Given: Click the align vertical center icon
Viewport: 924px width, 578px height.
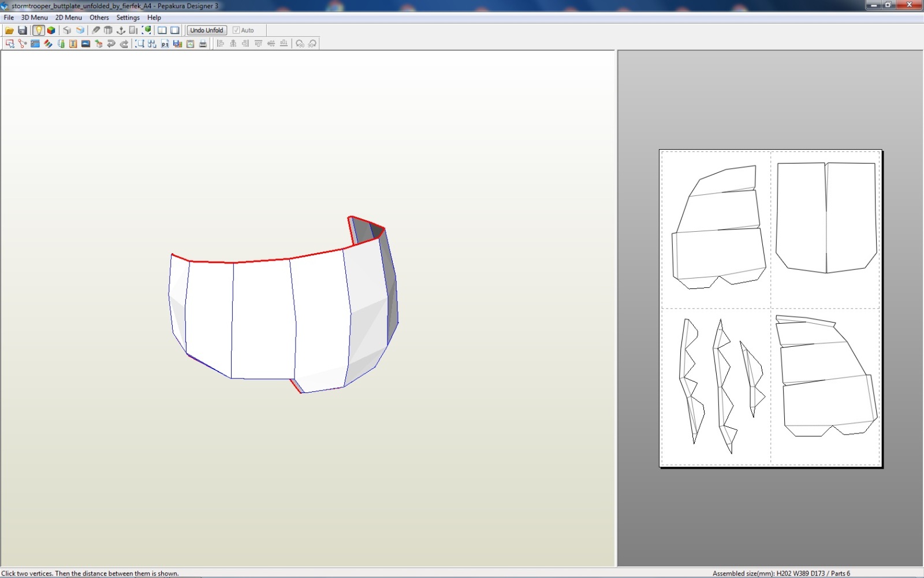Looking at the screenshot, I should click(x=271, y=43).
